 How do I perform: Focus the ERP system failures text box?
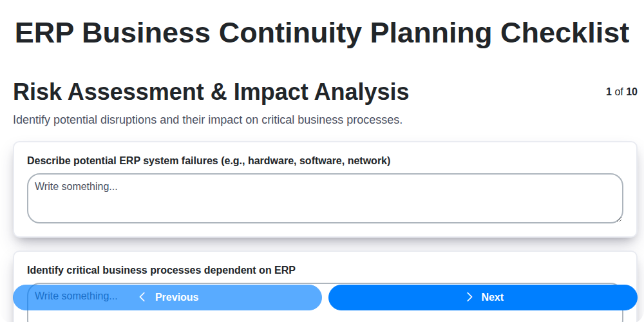325,198
